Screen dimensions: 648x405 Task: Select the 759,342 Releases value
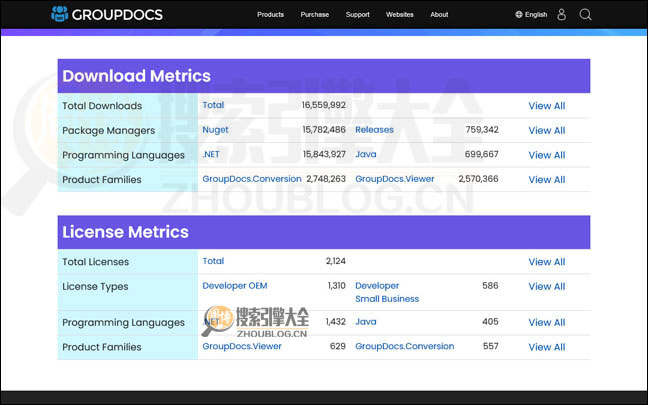click(x=482, y=130)
